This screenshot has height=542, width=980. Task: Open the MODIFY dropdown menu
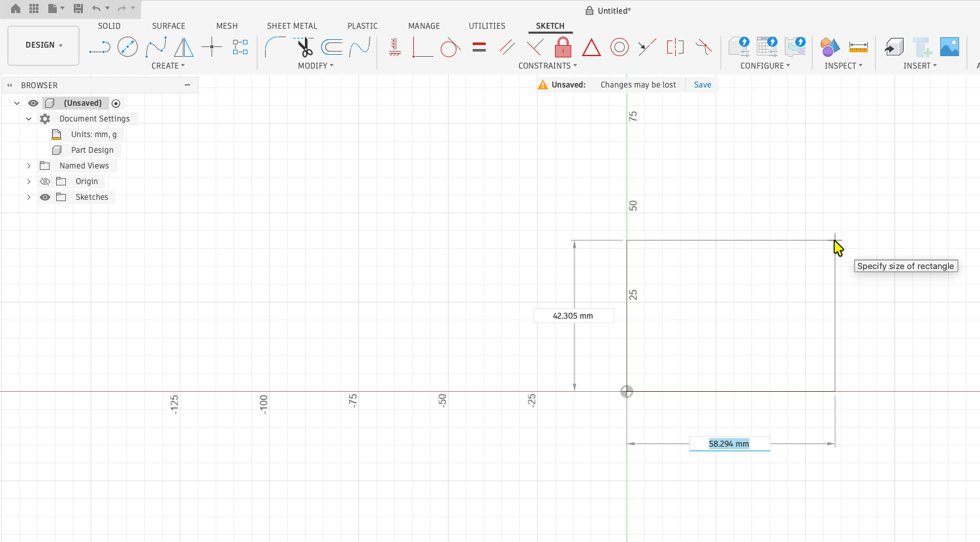click(x=315, y=66)
